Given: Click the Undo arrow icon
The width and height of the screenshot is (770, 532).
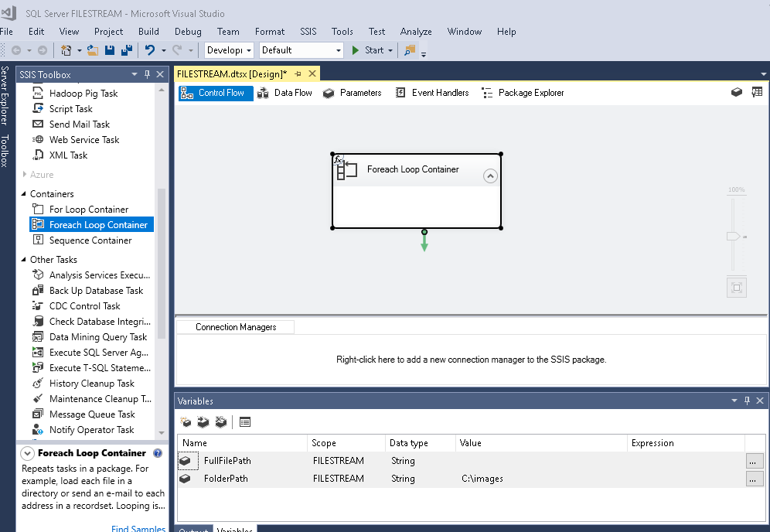Looking at the screenshot, I should click(150, 50).
